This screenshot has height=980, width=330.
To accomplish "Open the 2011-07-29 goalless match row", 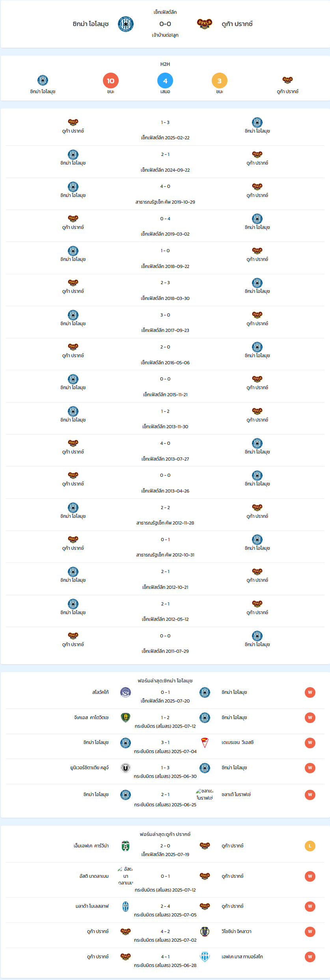I will (x=165, y=643).
